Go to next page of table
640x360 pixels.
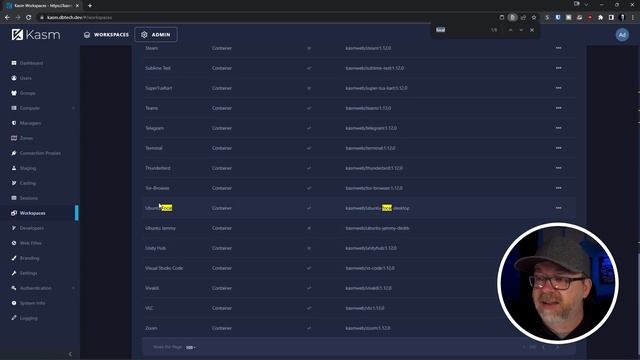tap(557, 347)
